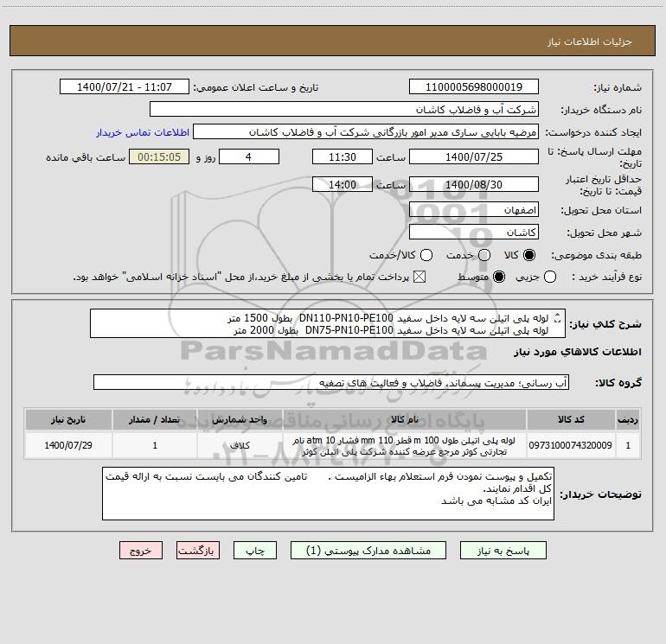Click the کد کالا column header
This screenshot has width=666, height=644.
[x=571, y=419]
